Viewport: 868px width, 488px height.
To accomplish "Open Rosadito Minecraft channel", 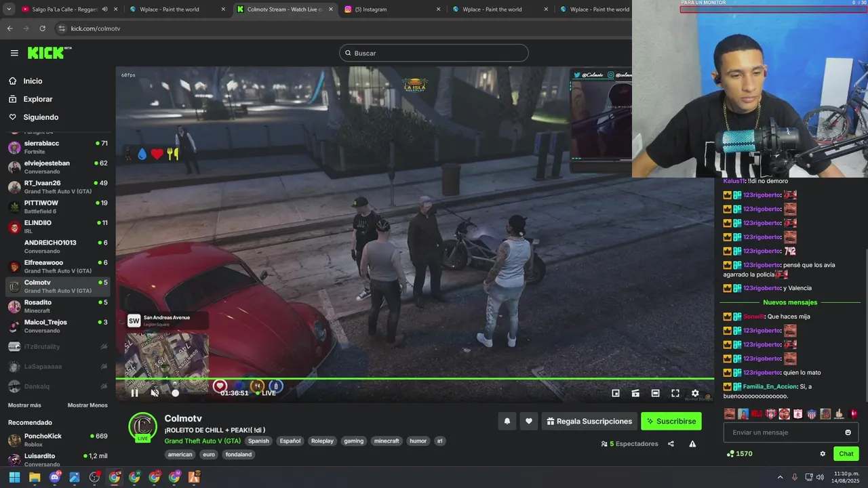I will pyautogui.click(x=58, y=306).
